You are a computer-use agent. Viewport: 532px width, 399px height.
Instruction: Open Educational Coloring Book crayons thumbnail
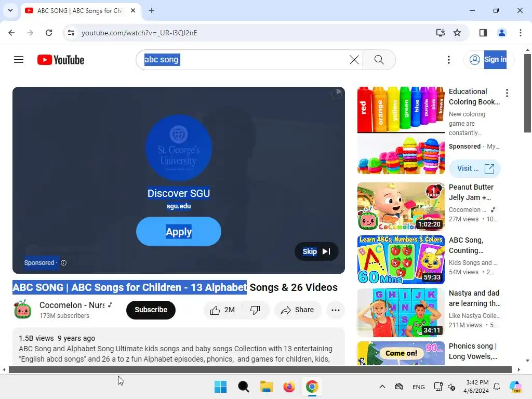coord(401,130)
